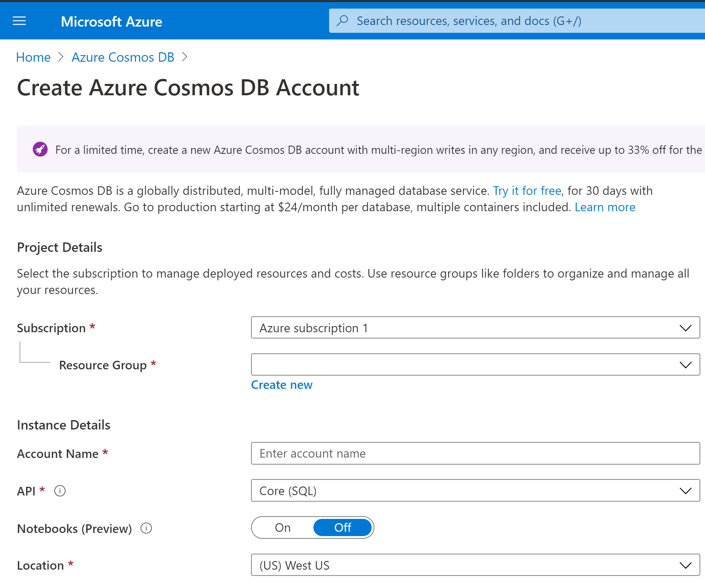Click the Project Details heading
The width and height of the screenshot is (705, 588).
click(x=60, y=248)
